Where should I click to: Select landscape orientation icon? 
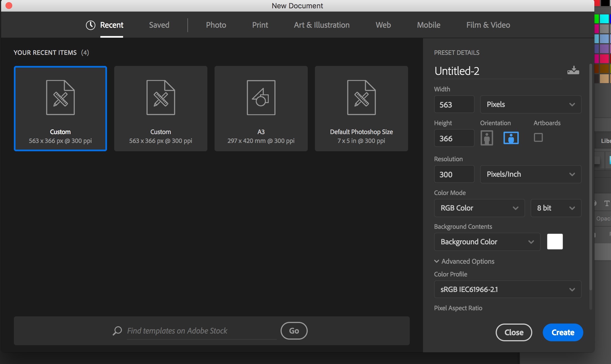point(511,138)
